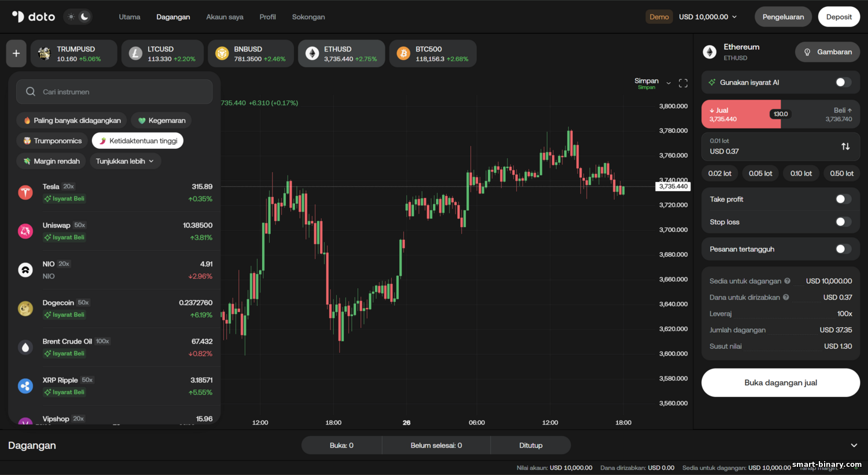Click the Brent Crude Oil drop icon
Viewport: 868px width, 475px height.
coord(25,348)
